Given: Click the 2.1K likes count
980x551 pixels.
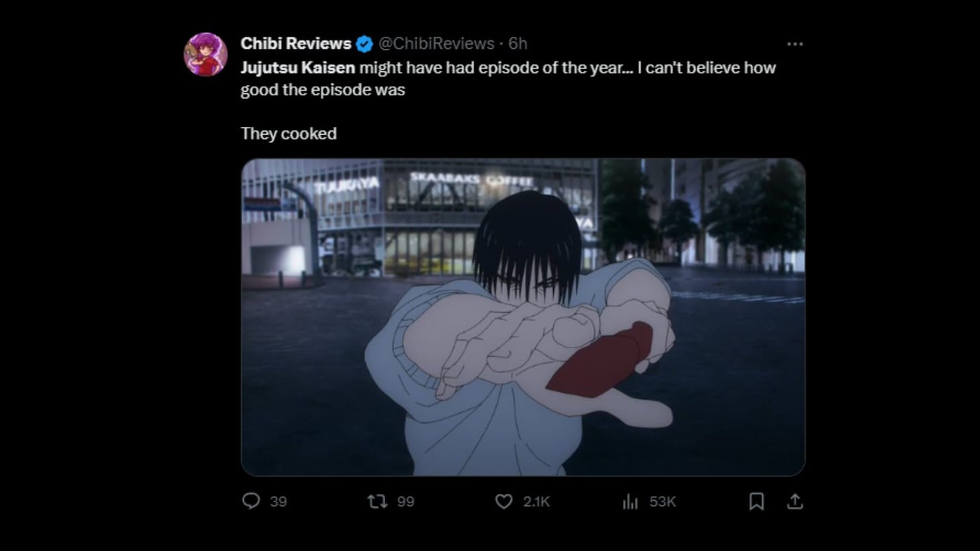Looking at the screenshot, I should tap(536, 501).
